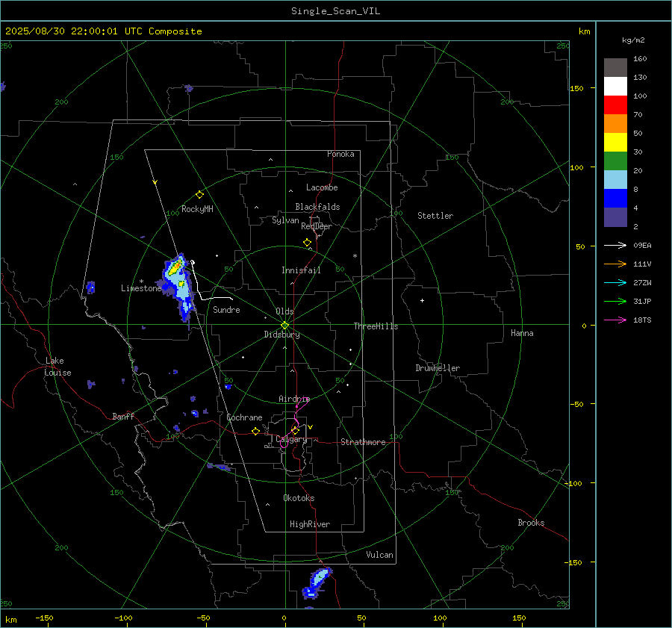672x628 pixels.
Task: Click the Stettler label
Action: 435,216
